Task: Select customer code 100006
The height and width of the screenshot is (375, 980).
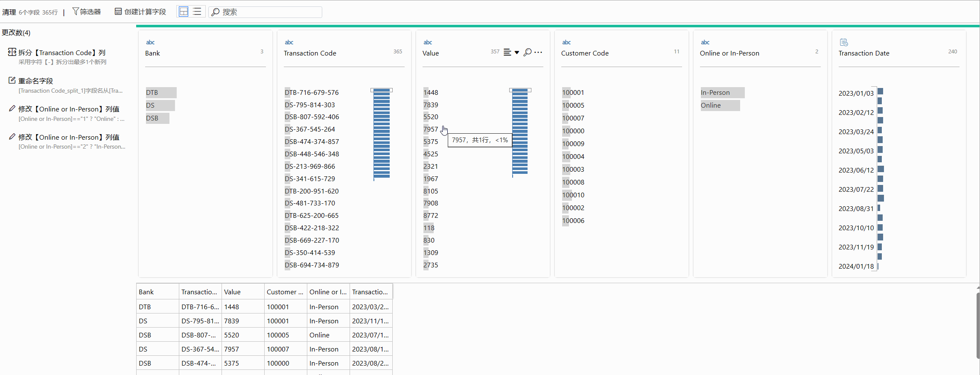Action: [573, 221]
